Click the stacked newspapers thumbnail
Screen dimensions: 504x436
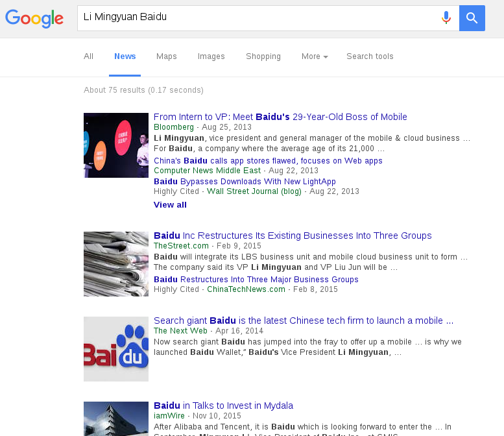tap(116, 263)
